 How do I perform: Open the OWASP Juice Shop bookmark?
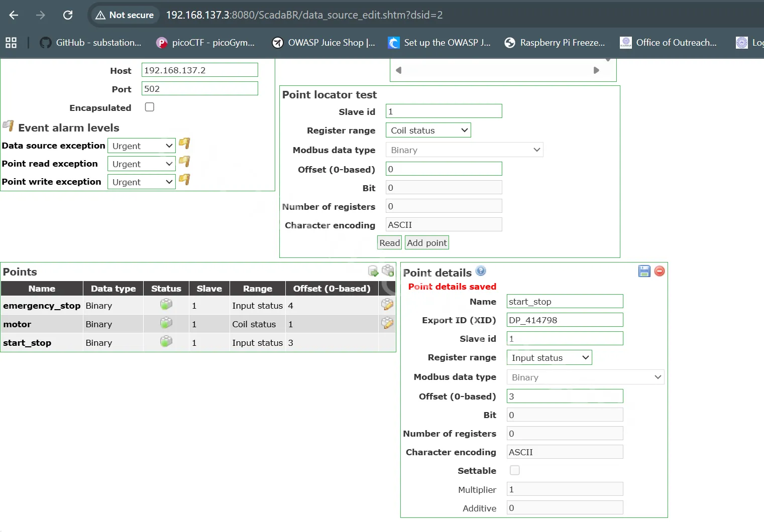click(x=324, y=43)
